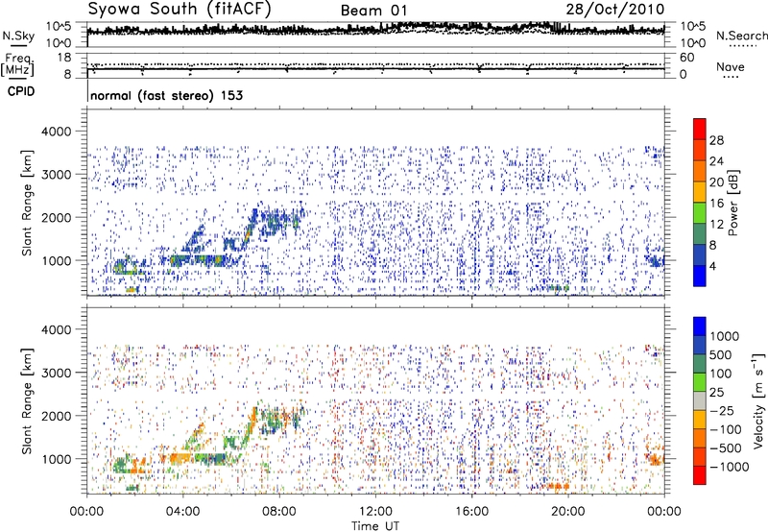Click the '08:00' time axis tick label

pos(279,512)
